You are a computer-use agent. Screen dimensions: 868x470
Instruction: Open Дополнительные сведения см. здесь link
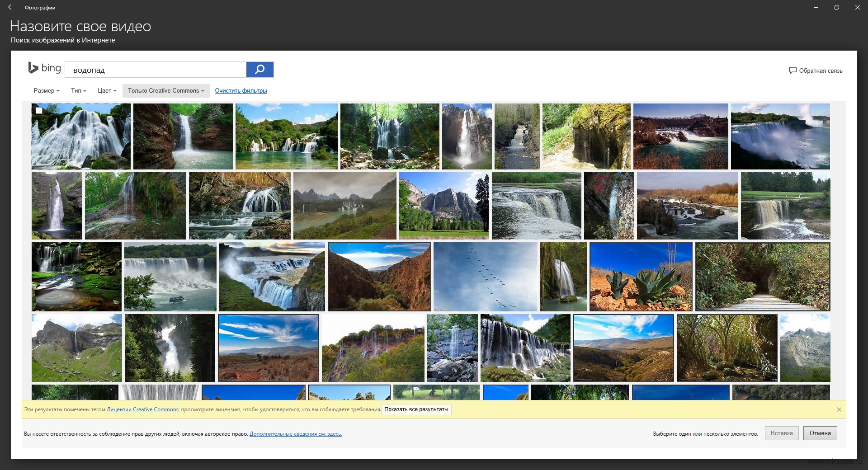296,434
